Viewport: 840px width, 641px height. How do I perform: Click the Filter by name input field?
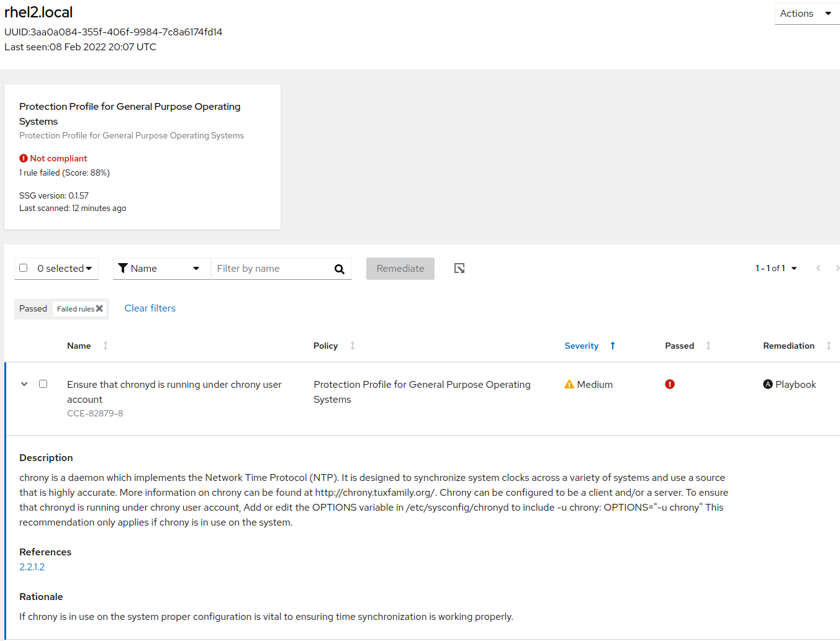click(x=270, y=269)
